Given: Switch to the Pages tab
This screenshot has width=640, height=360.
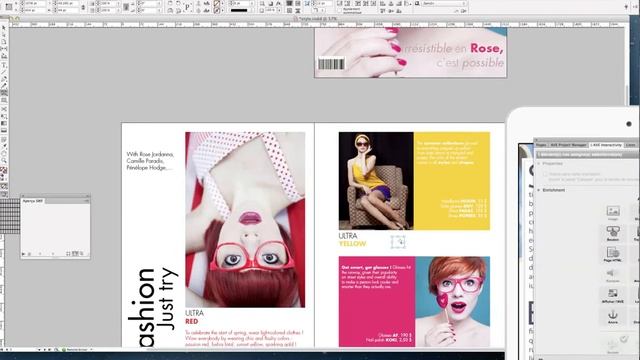Looking at the screenshot, I should [x=541, y=145].
